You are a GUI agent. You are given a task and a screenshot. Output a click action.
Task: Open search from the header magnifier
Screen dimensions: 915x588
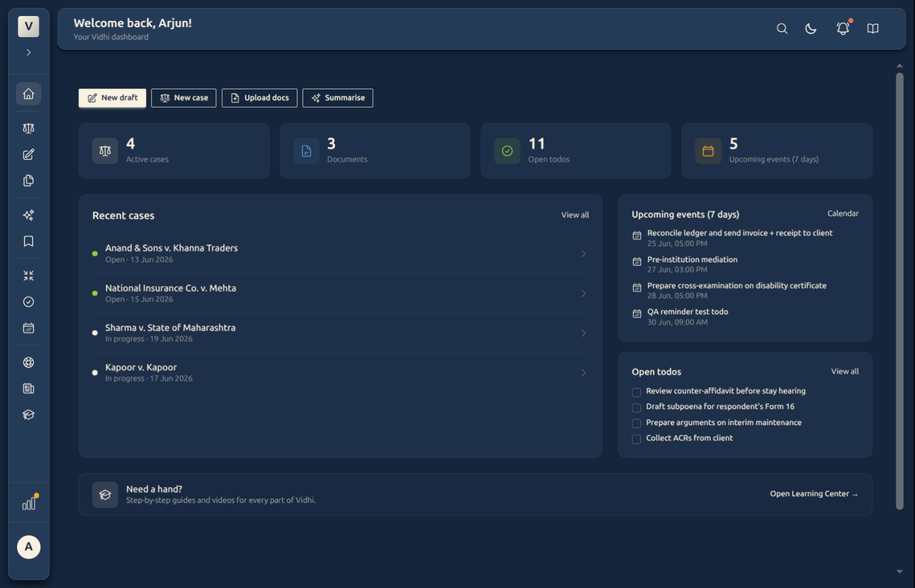click(x=782, y=29)
